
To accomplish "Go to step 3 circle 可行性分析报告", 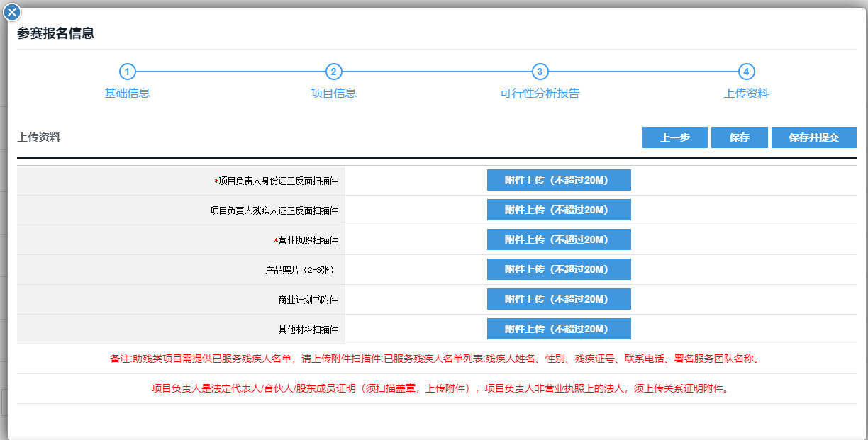I will 540,72.
